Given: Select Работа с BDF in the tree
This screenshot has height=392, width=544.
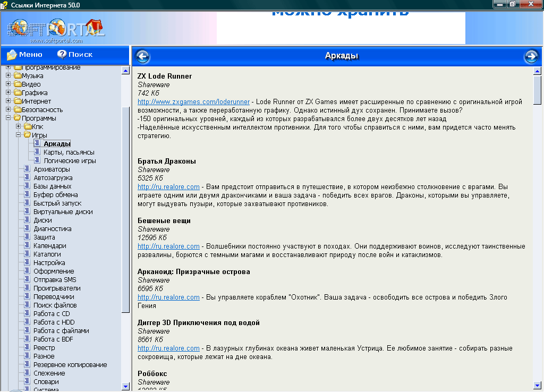Looking at the screenshot, I should (53, 339).
